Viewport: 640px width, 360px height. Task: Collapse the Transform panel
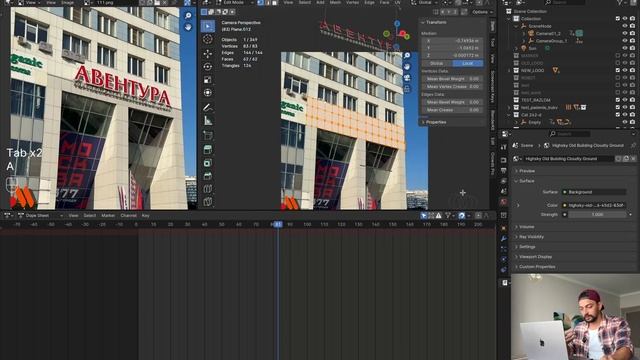pos(435,22)
